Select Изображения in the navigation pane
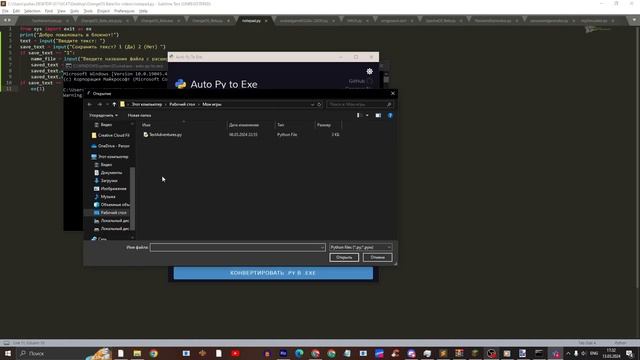 (110, 189)
